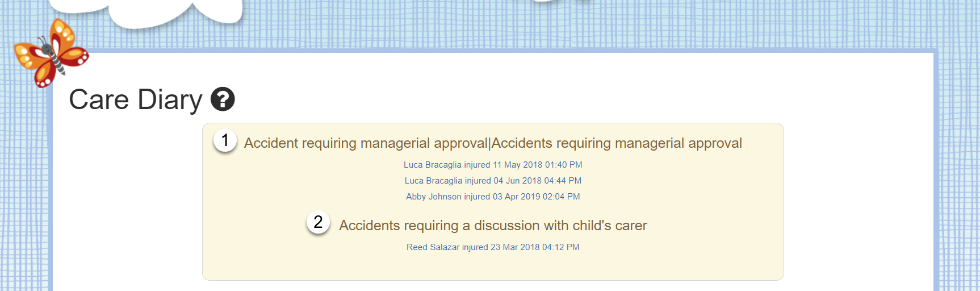Open Reed Salazar injured 23 Mar 2018
The width and height of the screenshot is (980, 291).
click(x=493, y=247)
